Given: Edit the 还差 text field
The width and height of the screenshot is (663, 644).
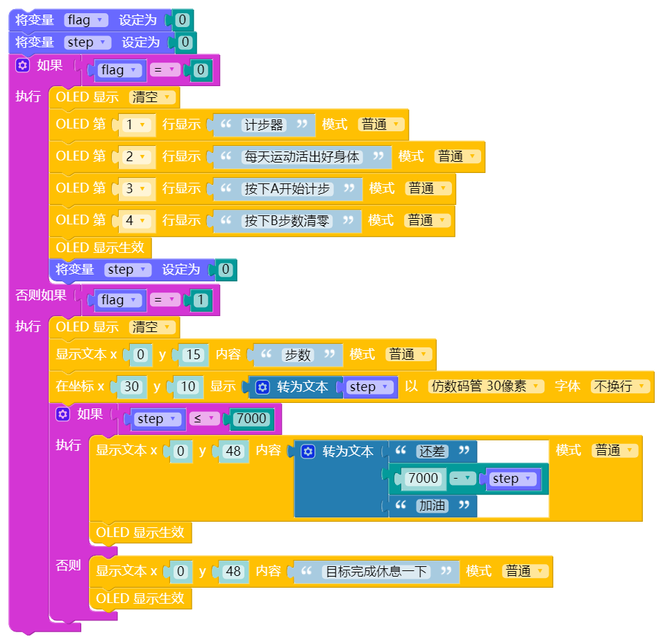Looking at the screenshot, I should [432, 452].
